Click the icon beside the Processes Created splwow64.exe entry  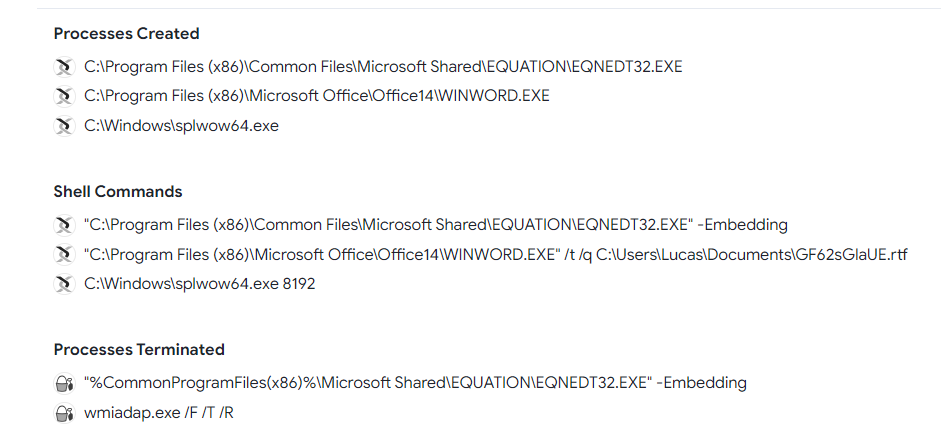[x=64, y=126]
